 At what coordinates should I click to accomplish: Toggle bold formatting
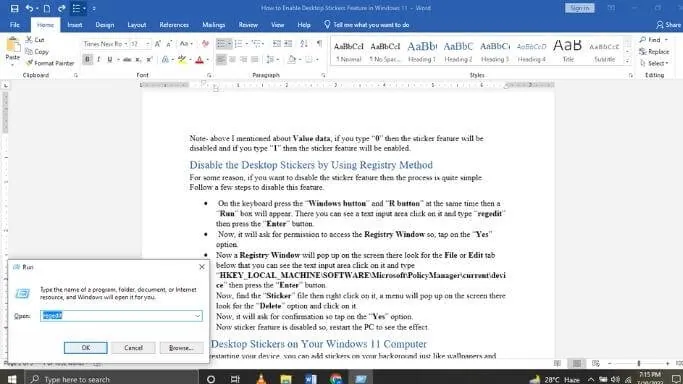point(87,59)
